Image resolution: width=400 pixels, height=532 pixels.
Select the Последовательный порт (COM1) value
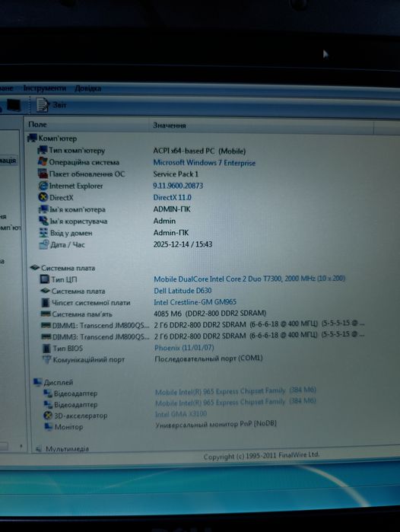tap(208, 358)
